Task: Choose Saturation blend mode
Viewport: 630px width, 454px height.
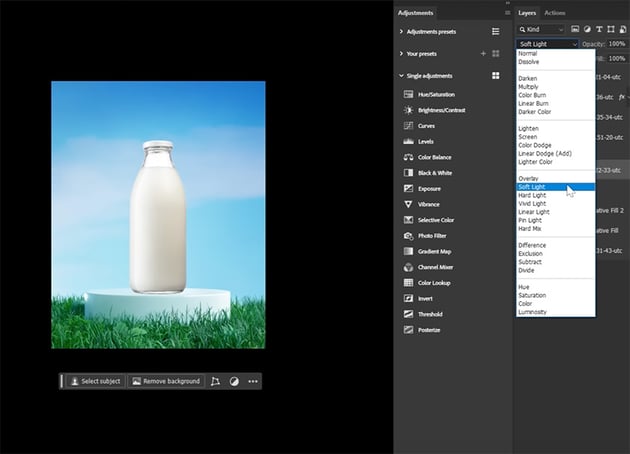Action: click(x=555, y=295)
